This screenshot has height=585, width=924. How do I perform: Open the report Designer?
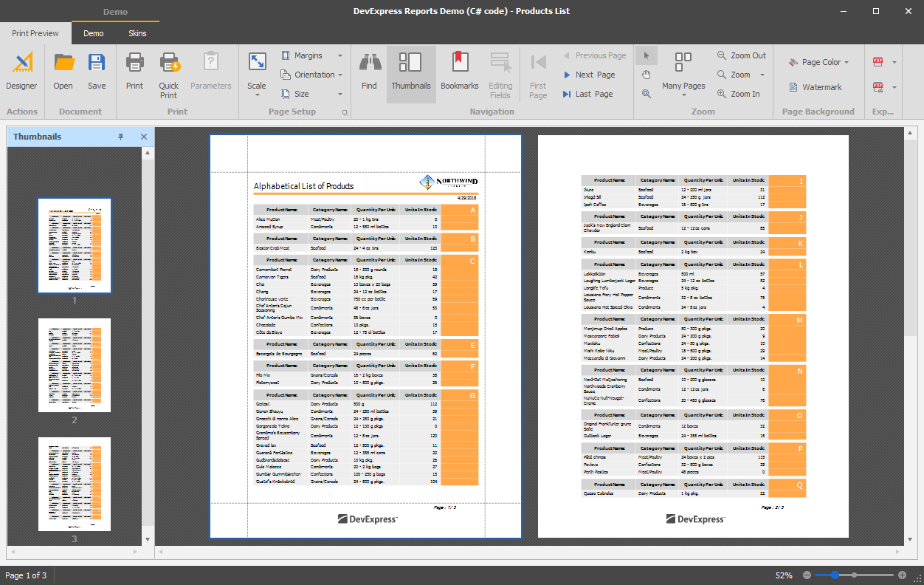(x=22, y=72)
